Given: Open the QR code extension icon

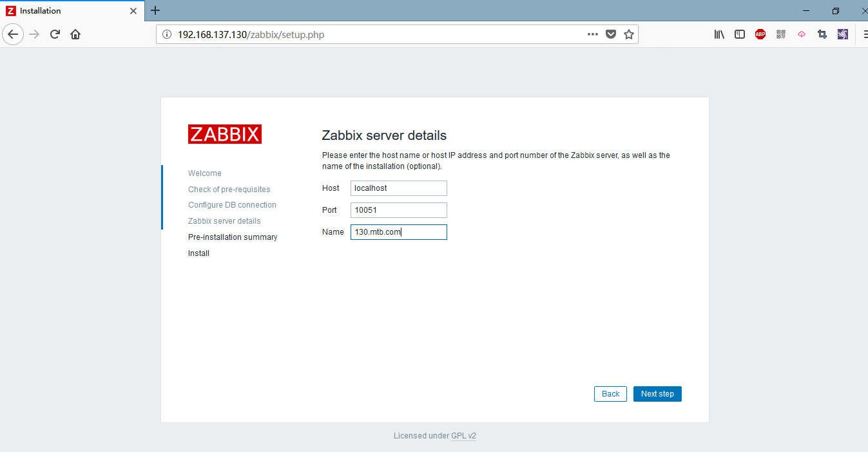Looking at the screenshot, I should coord(781,34).
